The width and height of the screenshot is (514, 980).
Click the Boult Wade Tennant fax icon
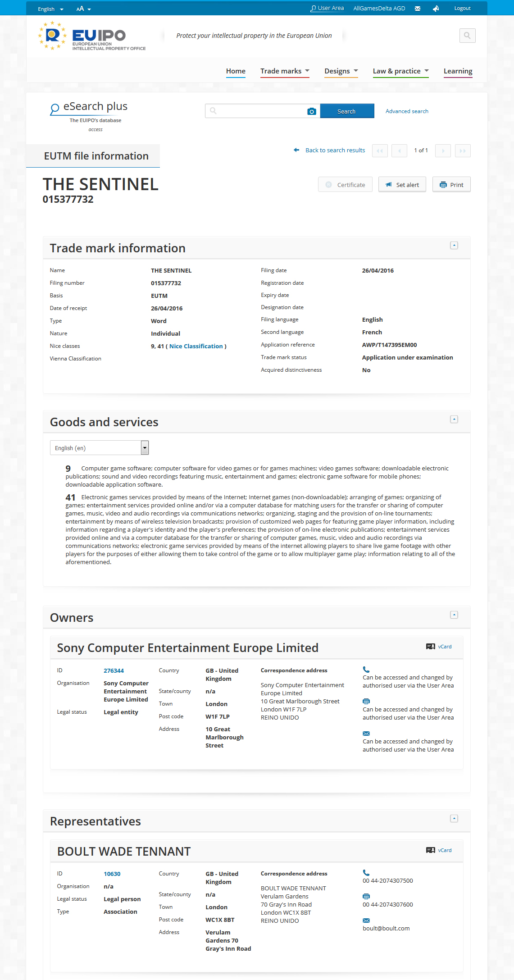tap(366, 897)
